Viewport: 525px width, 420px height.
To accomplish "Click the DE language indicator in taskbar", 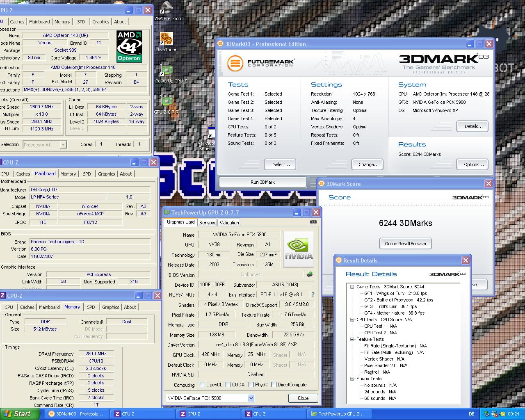I will point(471,414).
